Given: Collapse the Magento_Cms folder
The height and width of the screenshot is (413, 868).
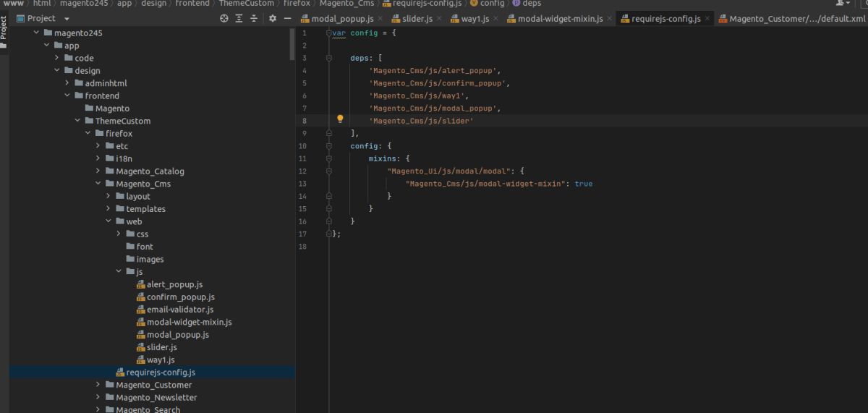Looking at the screenshot, I should [x=98, y=184].
